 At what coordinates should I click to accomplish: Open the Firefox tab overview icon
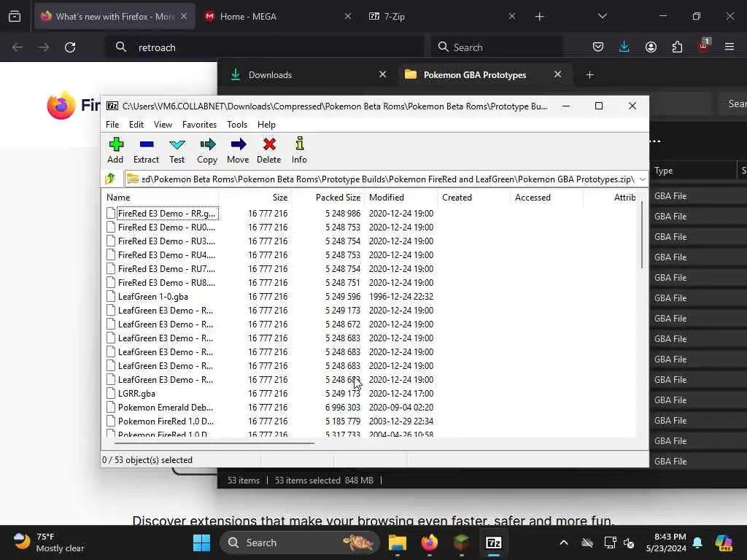pos(15,17)
